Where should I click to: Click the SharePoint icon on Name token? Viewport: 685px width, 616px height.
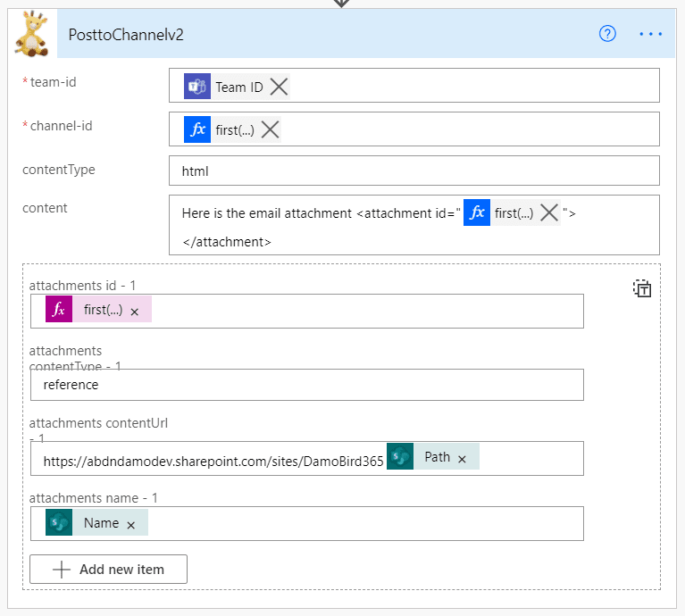(x=59, y=523)
